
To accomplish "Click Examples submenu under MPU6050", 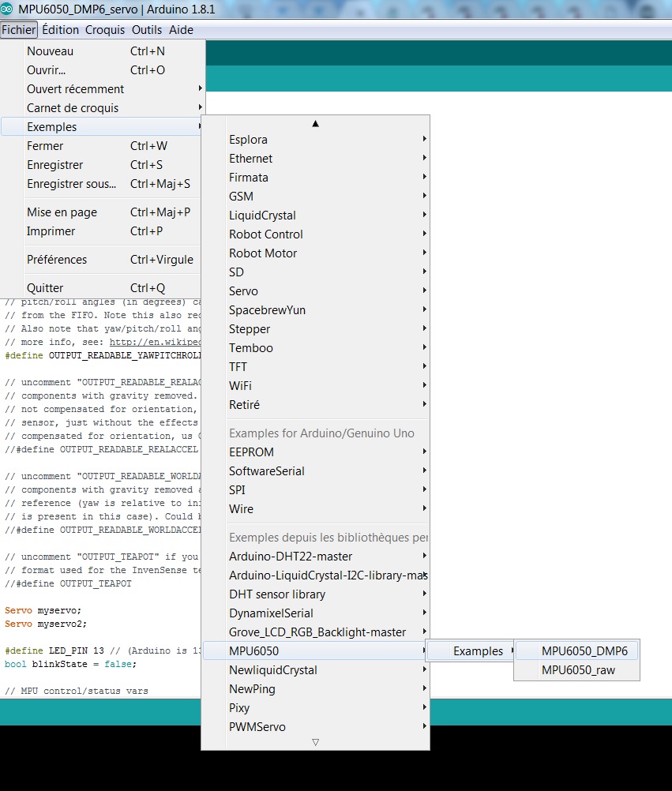I will (471, 650).
